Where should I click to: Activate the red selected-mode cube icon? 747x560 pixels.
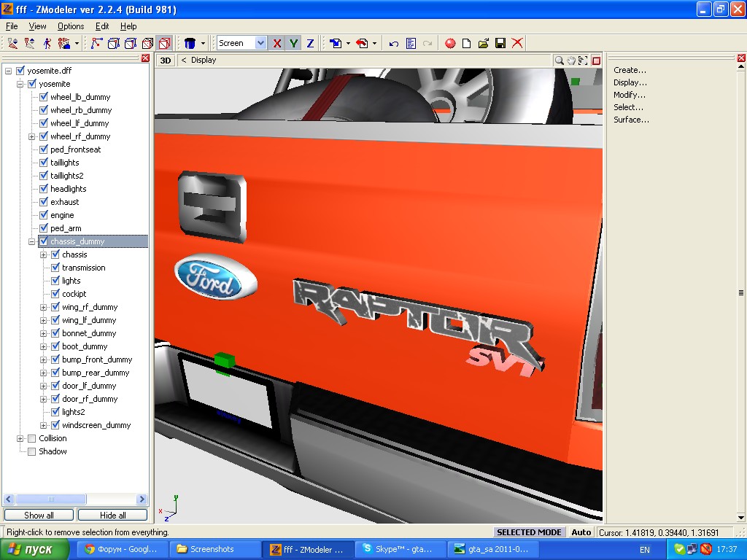165,43
